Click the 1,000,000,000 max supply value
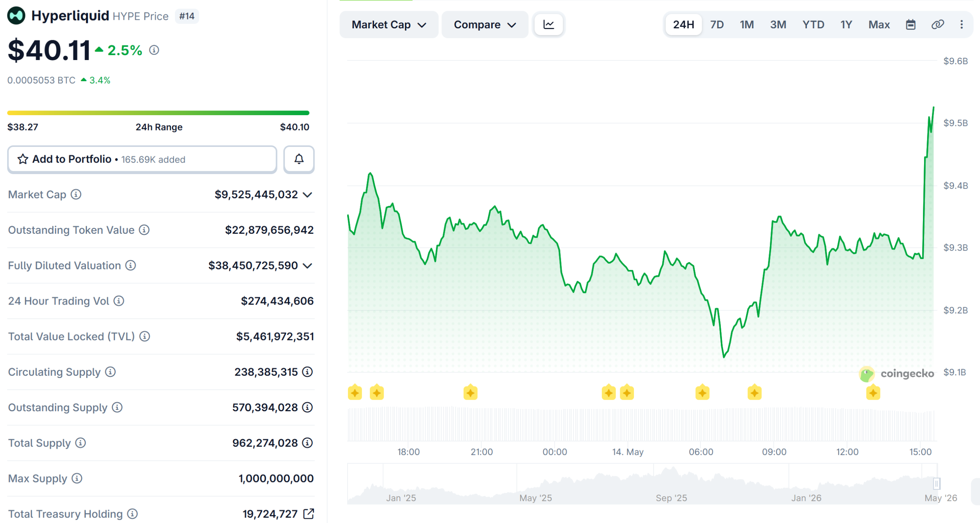 pos(276,478)
